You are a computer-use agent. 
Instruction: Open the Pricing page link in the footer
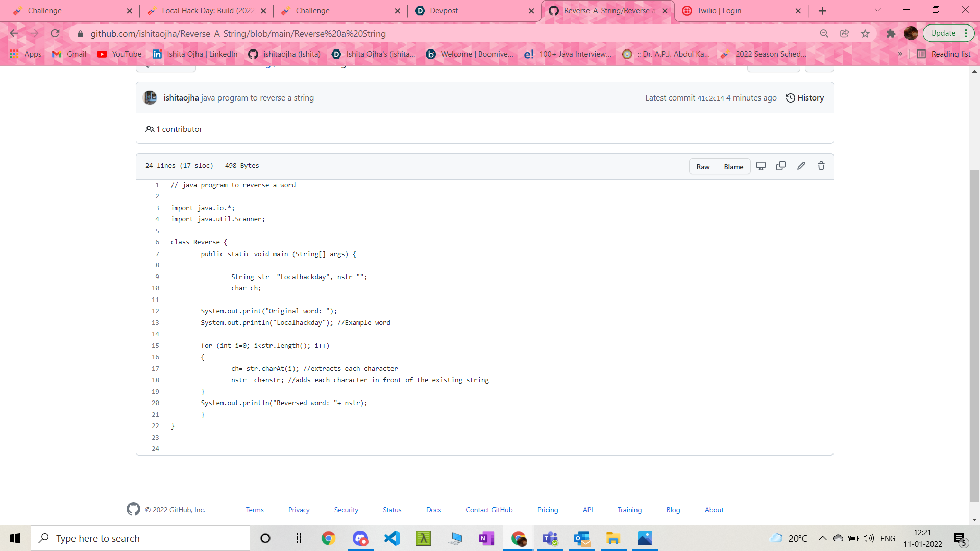click(x=547, y=509)
